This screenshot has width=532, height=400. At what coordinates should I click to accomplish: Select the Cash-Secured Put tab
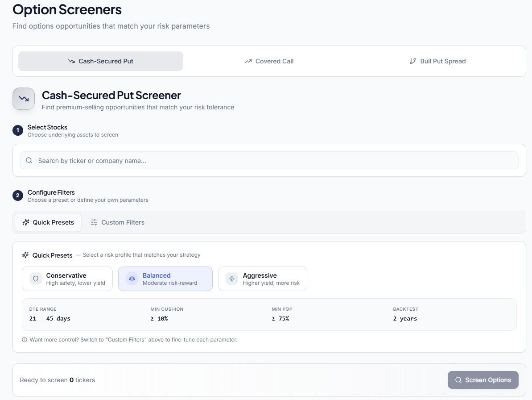click(101, 61)
